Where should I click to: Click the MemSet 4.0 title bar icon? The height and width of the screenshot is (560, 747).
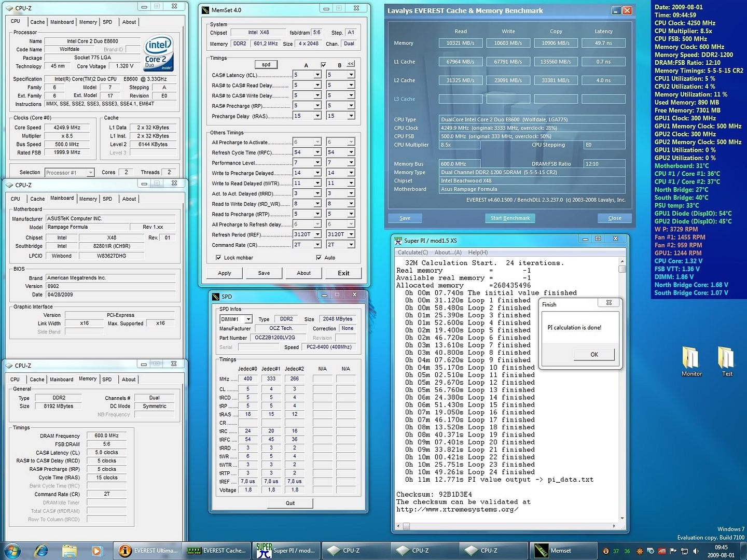[205, 10]
